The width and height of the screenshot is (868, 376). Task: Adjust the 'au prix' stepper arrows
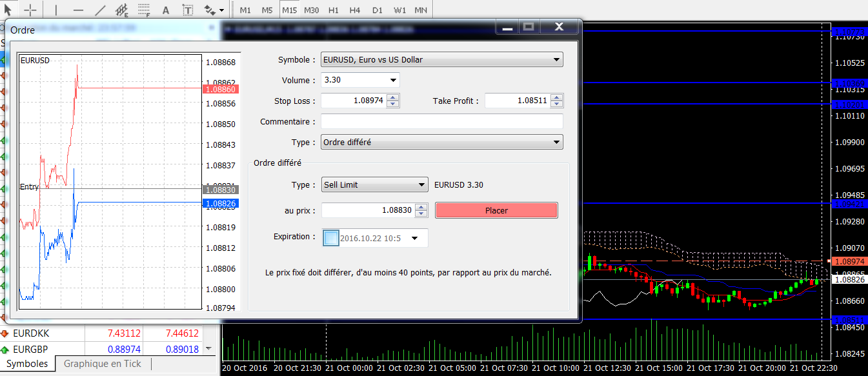421,210
